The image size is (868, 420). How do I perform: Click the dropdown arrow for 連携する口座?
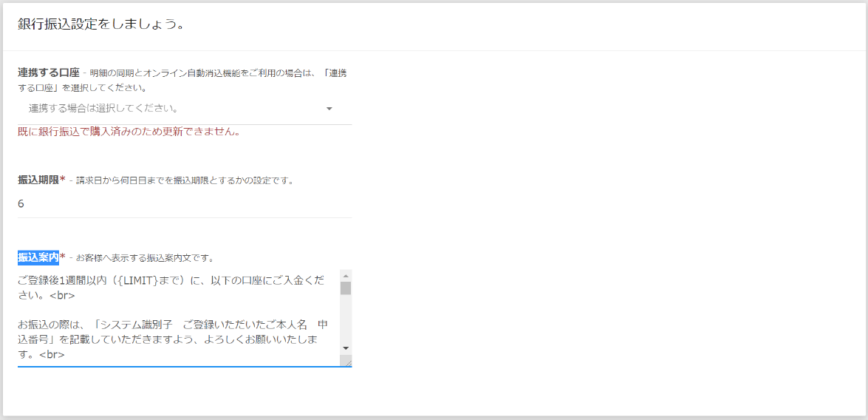point(329,109)
